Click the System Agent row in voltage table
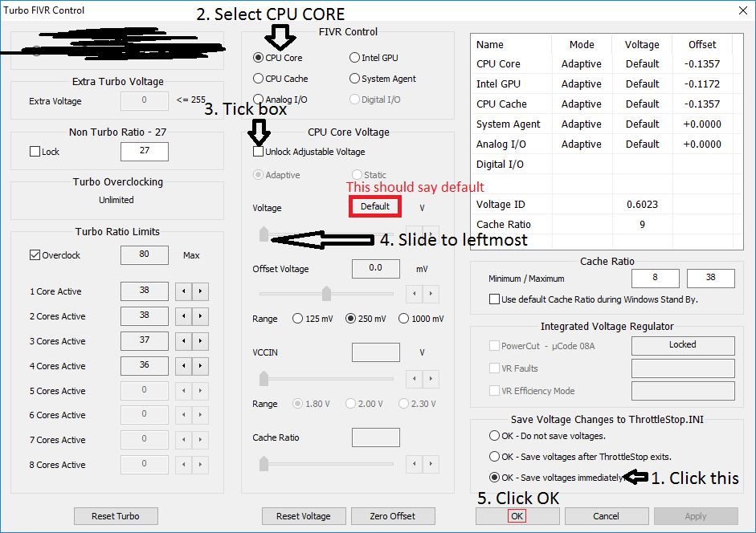Viewport: 756px width, 533px height. pos(607,124)
